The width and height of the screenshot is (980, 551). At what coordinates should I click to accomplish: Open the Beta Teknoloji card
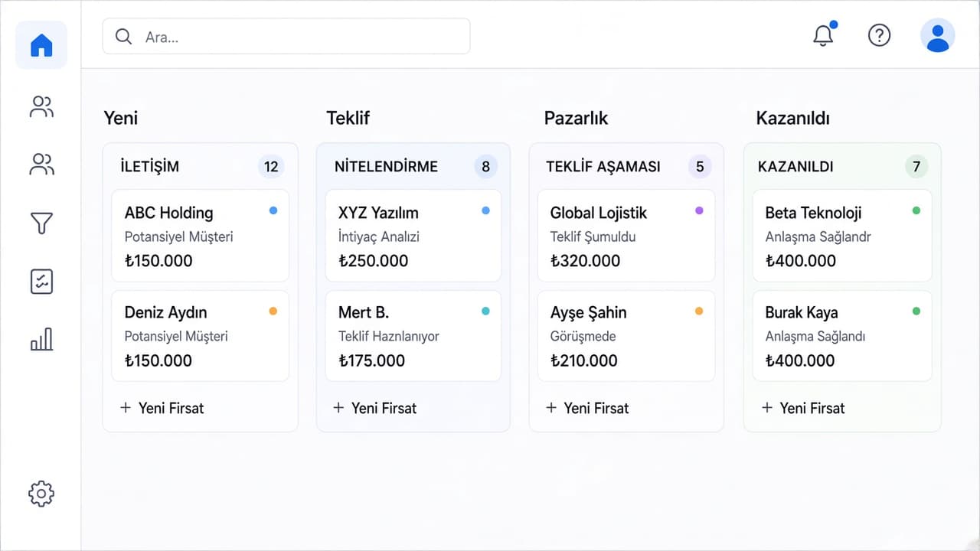point(842,236)
